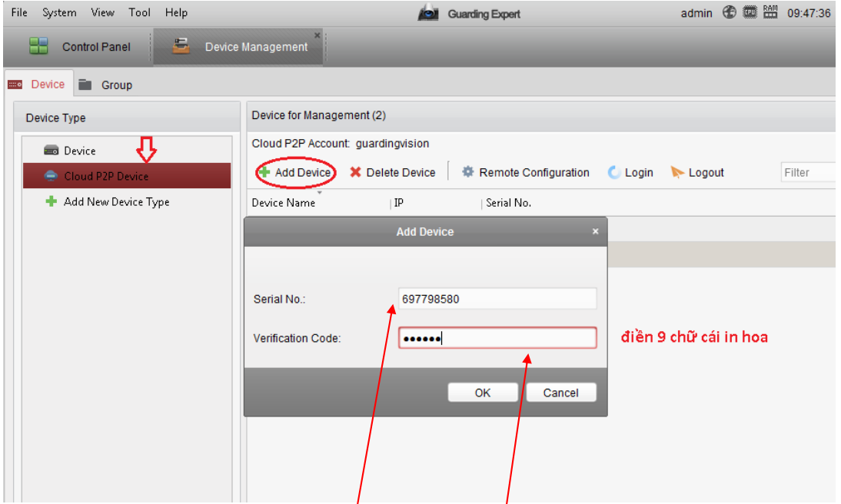Switch to the Device Management tab
The height and width of the screenshot is (504, 841).
pyautogui.click(x=238, y=47)
